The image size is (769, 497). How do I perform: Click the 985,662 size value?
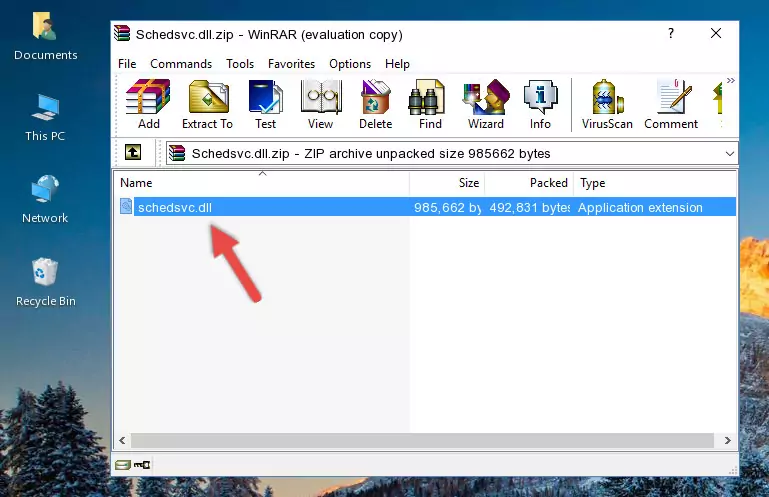pos(447,208)
